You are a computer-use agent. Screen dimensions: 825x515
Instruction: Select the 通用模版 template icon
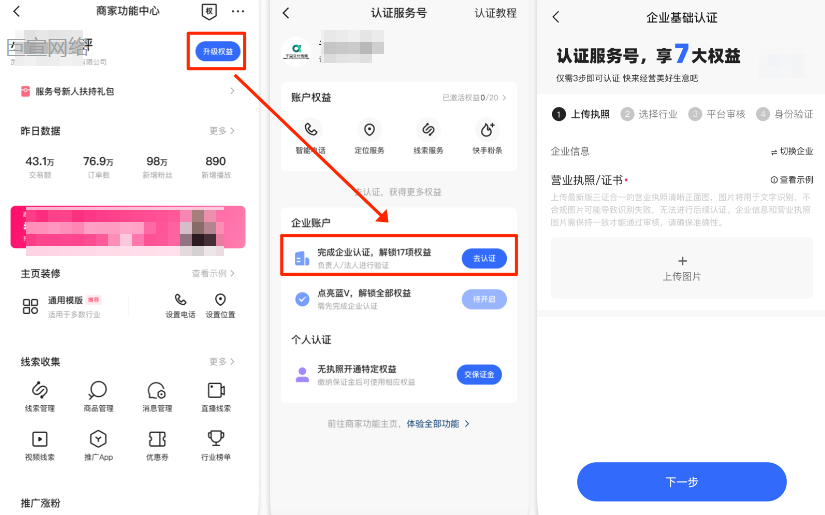click(x=31, y=306)
